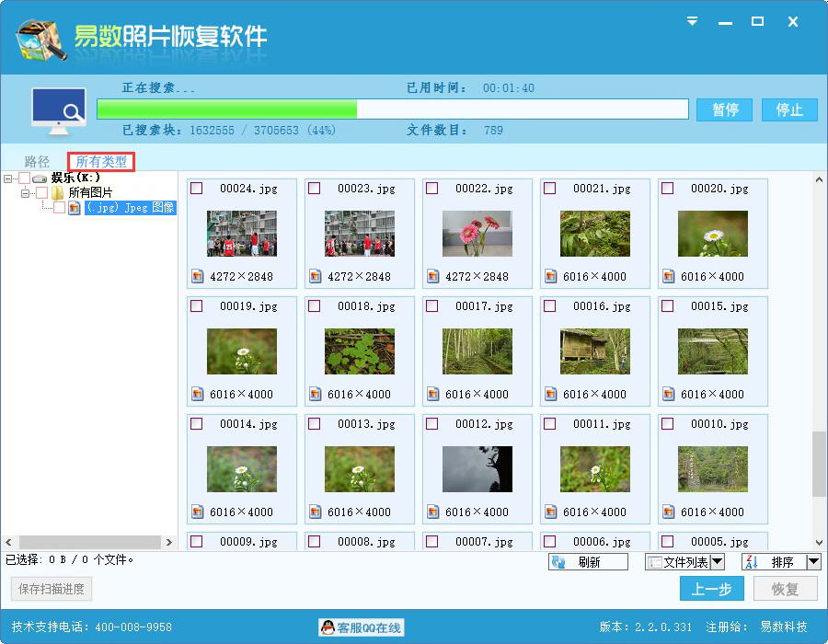Click the Jpeg file-type icon in the tree
This screenshot has height=644, width=828.
coord(74,206)
